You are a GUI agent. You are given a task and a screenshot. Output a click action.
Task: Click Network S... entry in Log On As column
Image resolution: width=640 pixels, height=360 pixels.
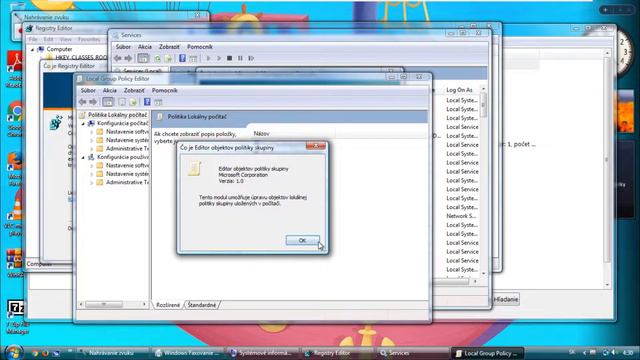pyautogui.click(x=461, y=216)
